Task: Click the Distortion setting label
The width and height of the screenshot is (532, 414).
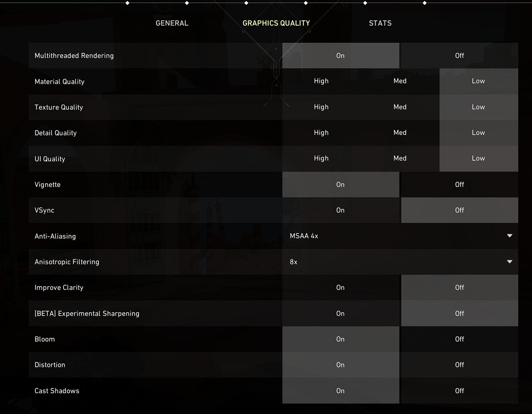Action: [x=50, y=365]
